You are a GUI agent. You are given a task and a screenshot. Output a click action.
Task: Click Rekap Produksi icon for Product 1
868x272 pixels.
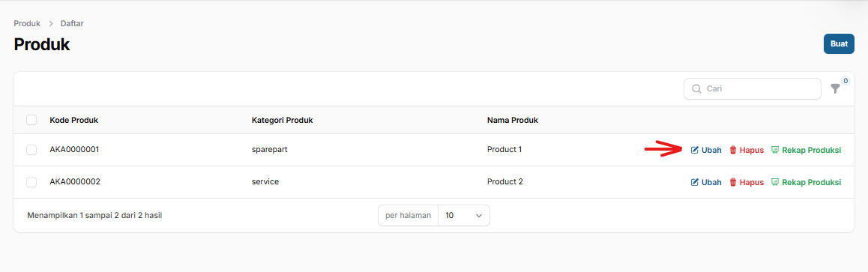point(775,150)
